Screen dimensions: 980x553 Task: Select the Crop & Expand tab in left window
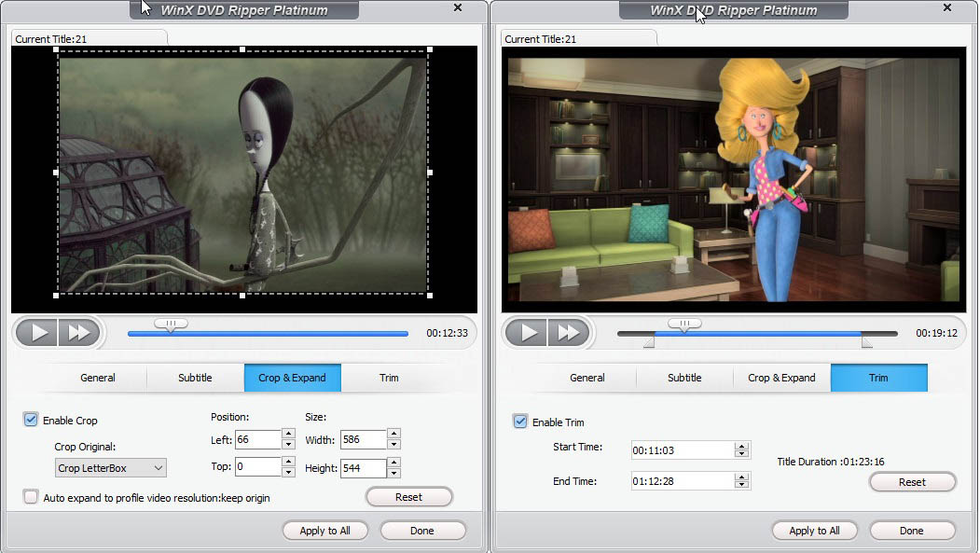(293, 378)
